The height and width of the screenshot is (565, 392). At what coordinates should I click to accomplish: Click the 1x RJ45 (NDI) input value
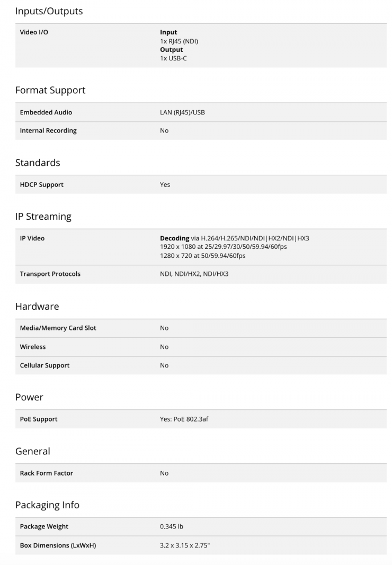click(x=179, y=41)
